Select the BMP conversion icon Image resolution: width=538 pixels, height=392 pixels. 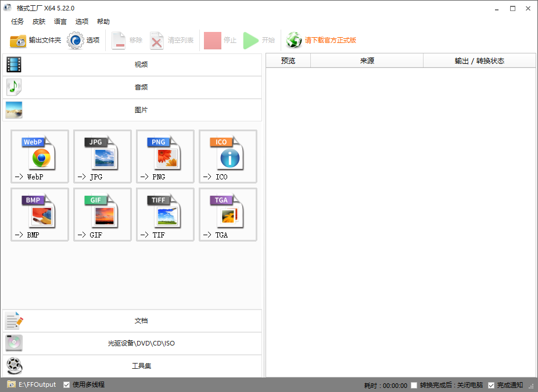pyautogui.click(x=40, y=214)
